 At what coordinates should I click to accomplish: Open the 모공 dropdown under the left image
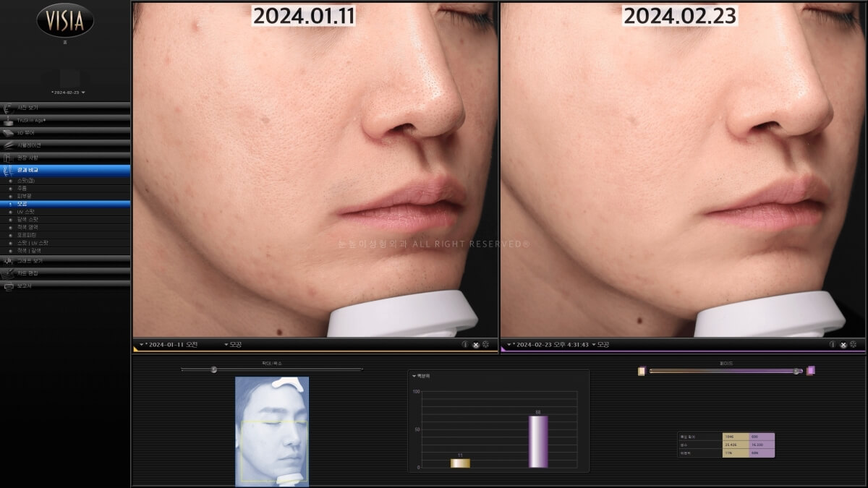233,344
